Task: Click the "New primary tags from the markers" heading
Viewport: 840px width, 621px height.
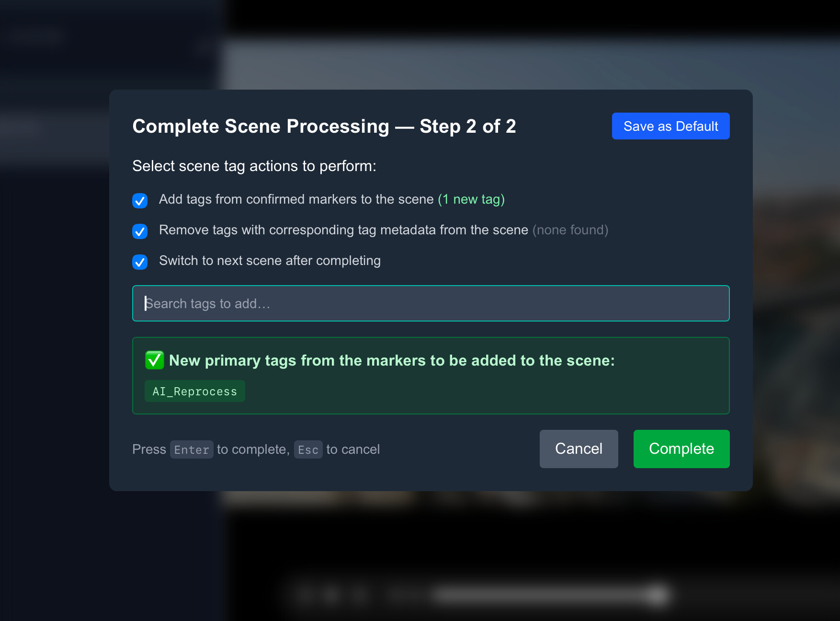Action: pos(391,360)
